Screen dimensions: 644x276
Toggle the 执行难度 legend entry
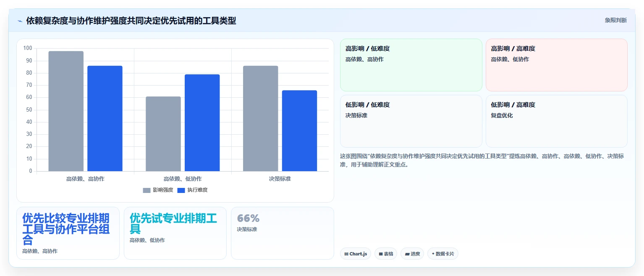(x=192, y=190)
